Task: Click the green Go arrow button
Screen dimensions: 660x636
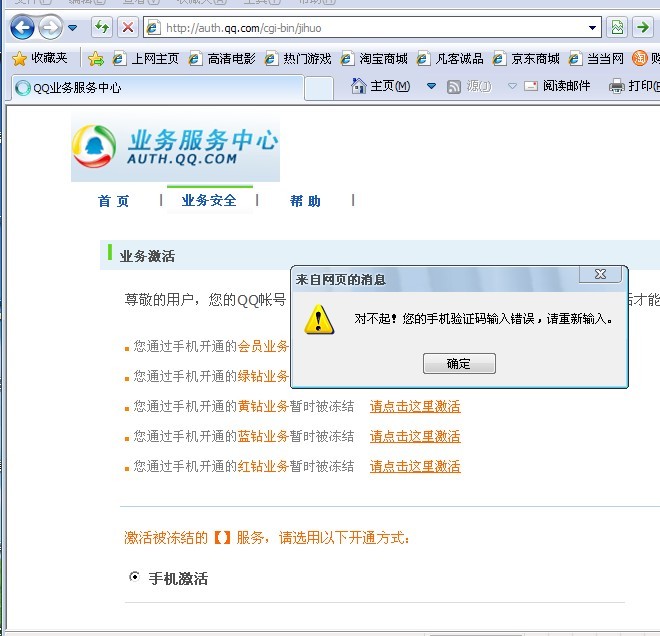Action: (x=643, y=28)
